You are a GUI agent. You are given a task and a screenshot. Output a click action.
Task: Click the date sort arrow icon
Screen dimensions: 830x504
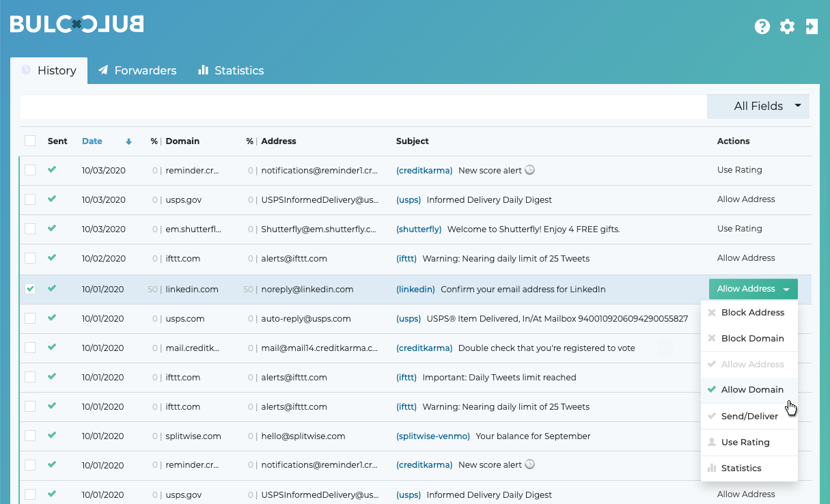(128, 142)
